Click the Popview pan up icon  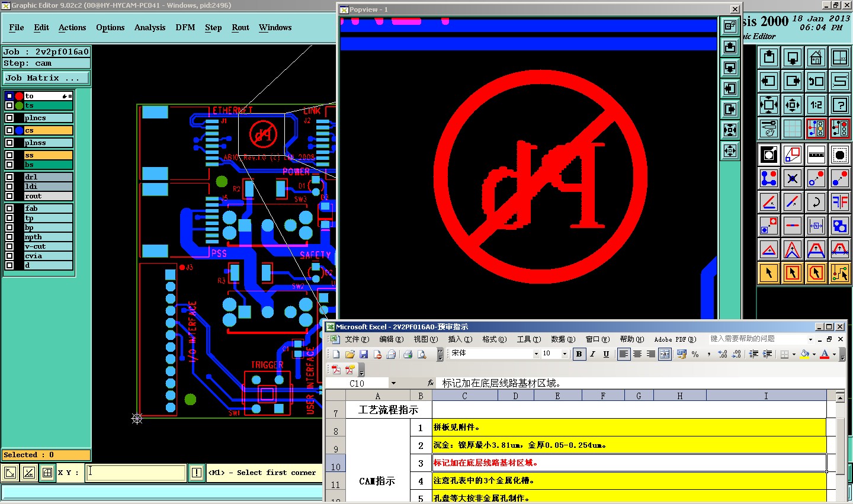click(730, 47)
